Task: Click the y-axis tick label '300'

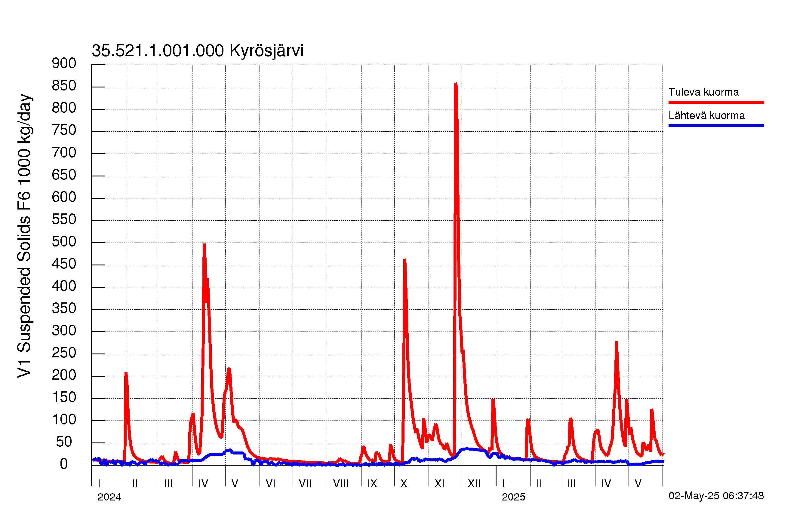Action: pyautogui.click(x=64, y=331)
